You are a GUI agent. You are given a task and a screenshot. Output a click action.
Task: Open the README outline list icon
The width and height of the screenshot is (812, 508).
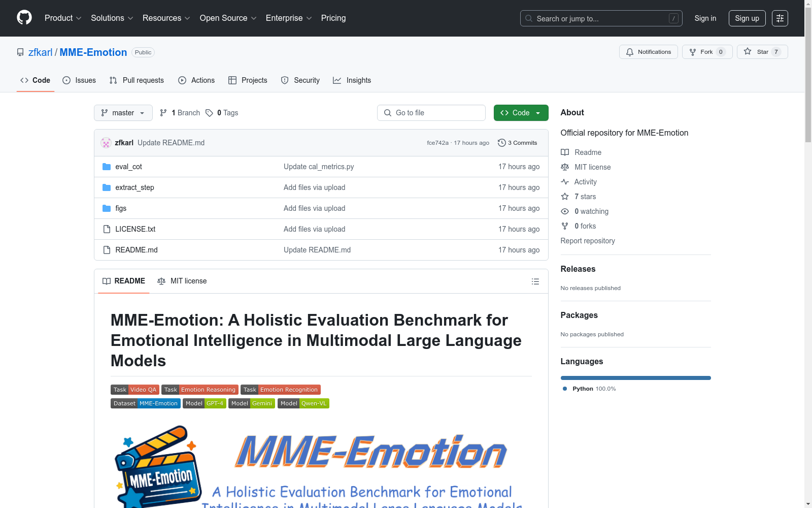click(x=535, y=281)
